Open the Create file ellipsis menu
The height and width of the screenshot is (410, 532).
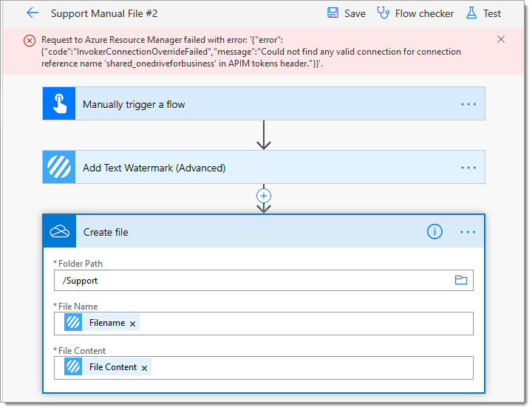click(468, 232)
